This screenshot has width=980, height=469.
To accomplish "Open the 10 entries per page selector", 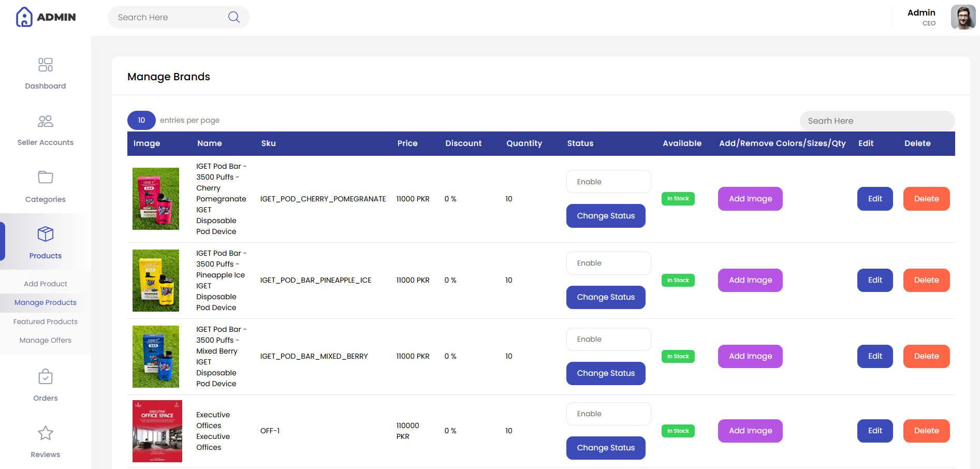I will click(x=141, y=120).
